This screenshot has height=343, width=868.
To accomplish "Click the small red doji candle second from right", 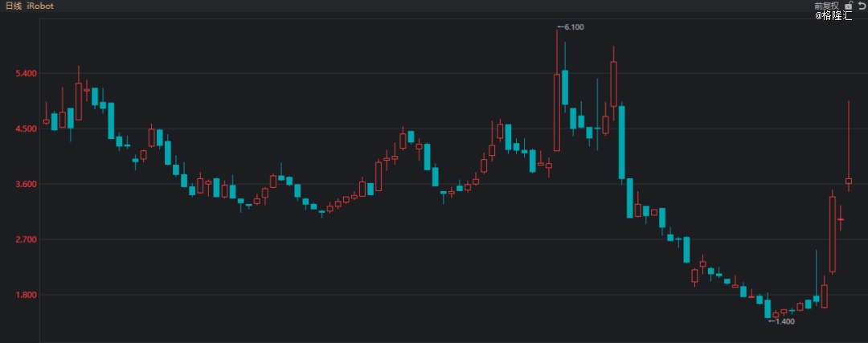I will [x=841, y=219].
